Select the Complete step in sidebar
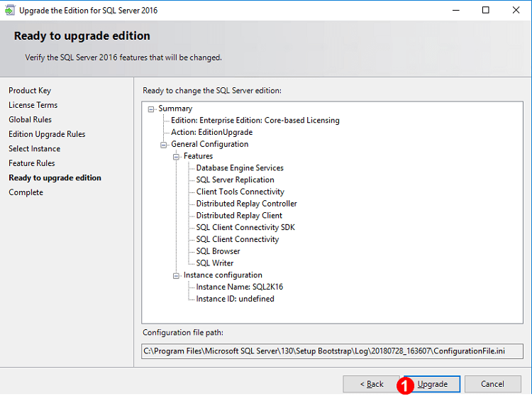 click(26, 192)
